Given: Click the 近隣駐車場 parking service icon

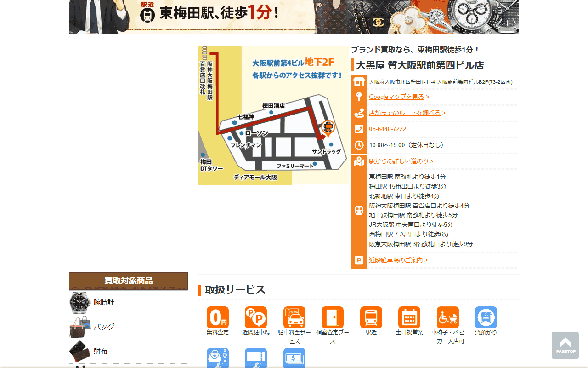Looking at the screenshot, I should pos(256,317).
